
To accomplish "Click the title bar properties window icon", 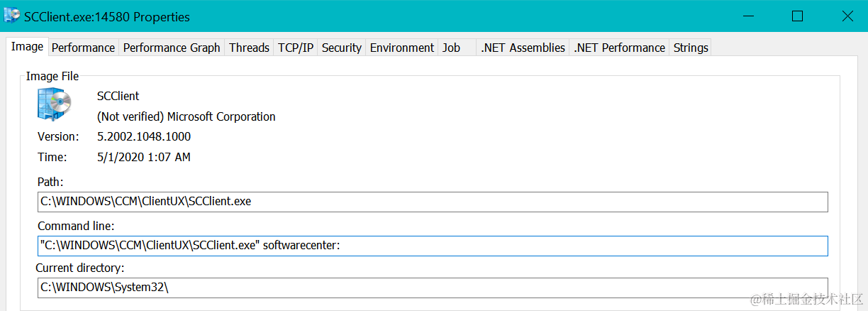I will coord(11,16).
